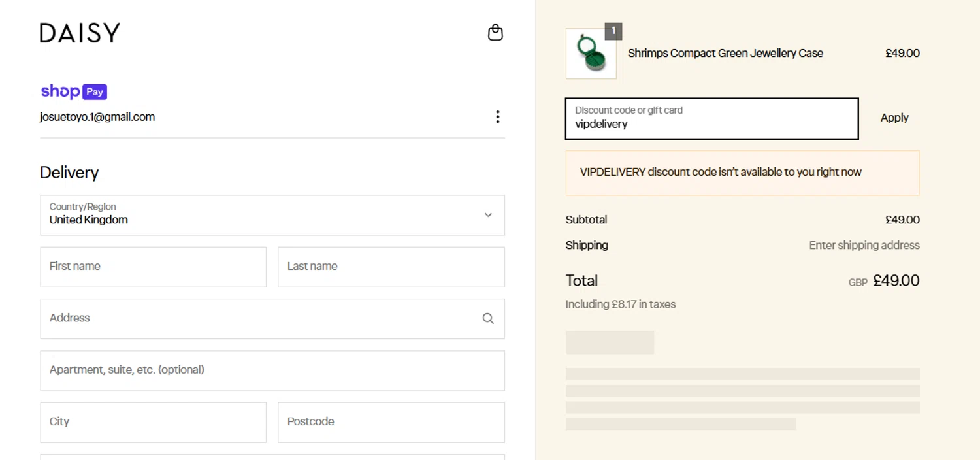Screen dimensions: 980x460
Task: Click the VIPDELIVERY unavailable discount message
Action: pyautogui.click(x=742, y=173)
